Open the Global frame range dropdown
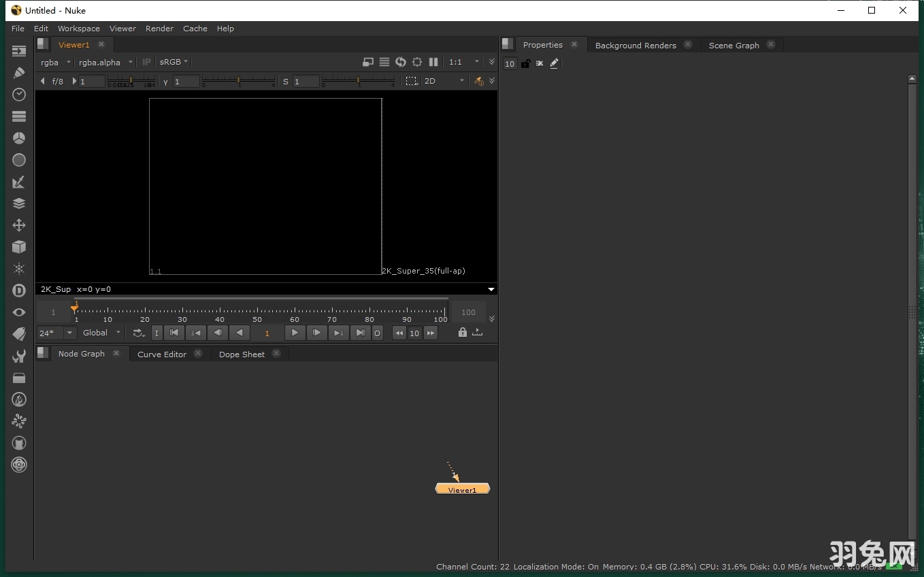924x577 pixels. [101, 333]
